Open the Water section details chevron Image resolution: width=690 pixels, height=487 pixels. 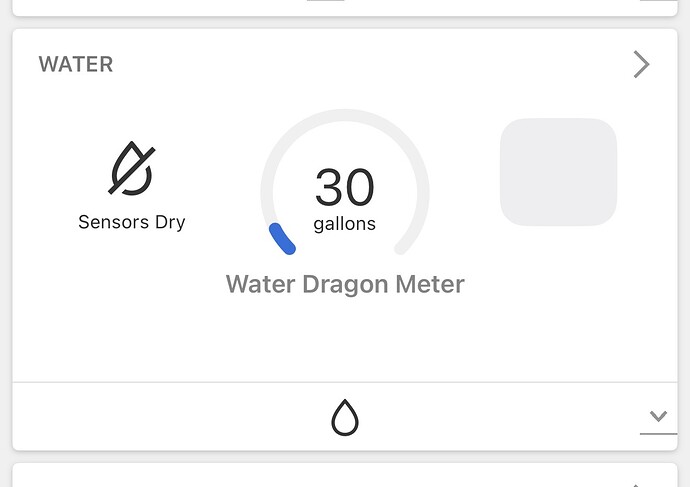(642, 64)
